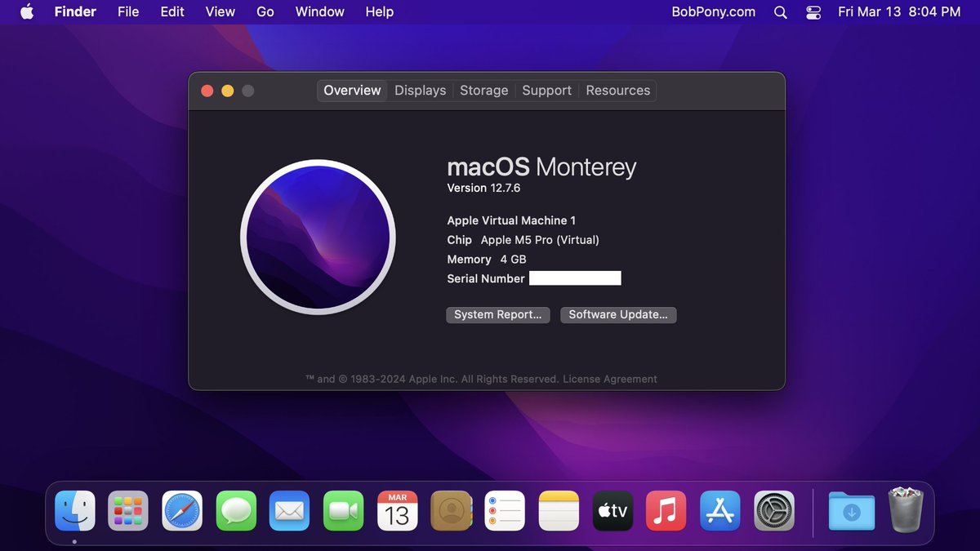Viewport: 980px width, 551px height.
Task: Click the System Report button
Action: coord(498,314)
